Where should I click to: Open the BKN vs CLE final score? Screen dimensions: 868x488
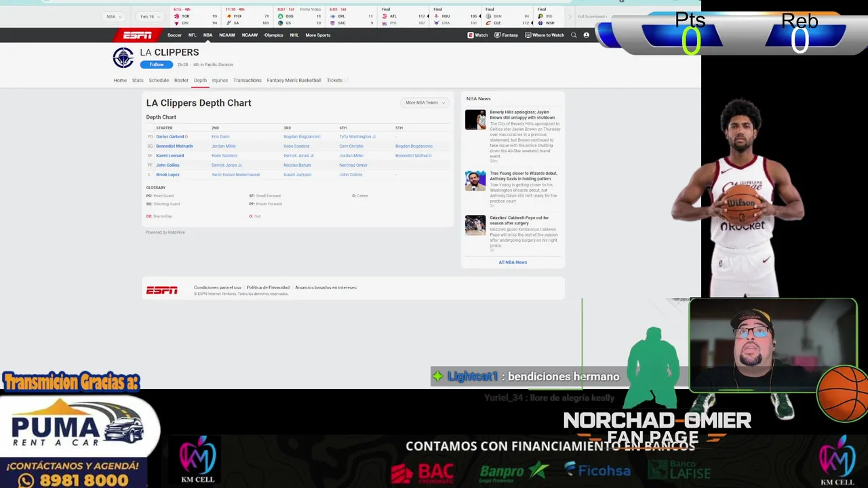click(507, 16)
